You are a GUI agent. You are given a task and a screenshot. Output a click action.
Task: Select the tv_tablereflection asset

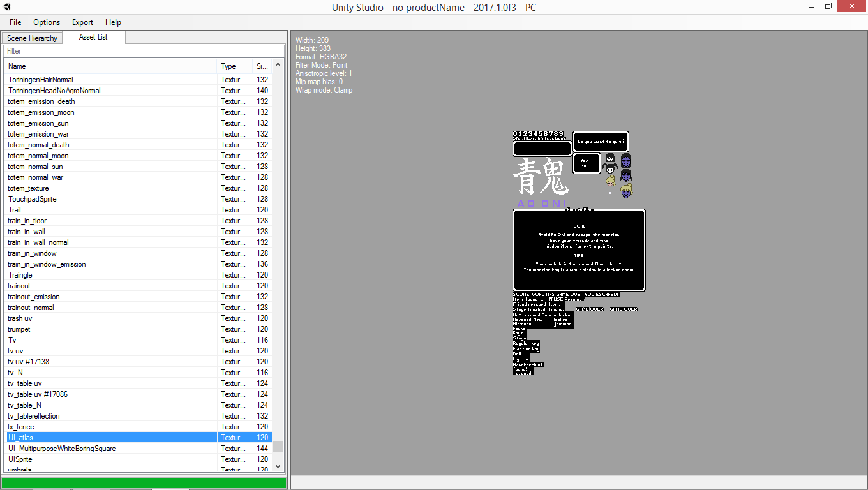tap(138, 416)
